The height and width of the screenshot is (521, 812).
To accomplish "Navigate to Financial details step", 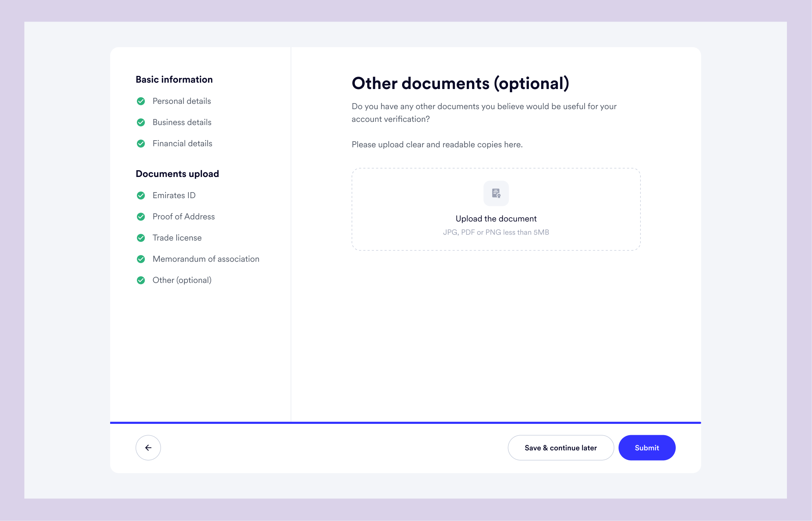I will coord(182,143).
